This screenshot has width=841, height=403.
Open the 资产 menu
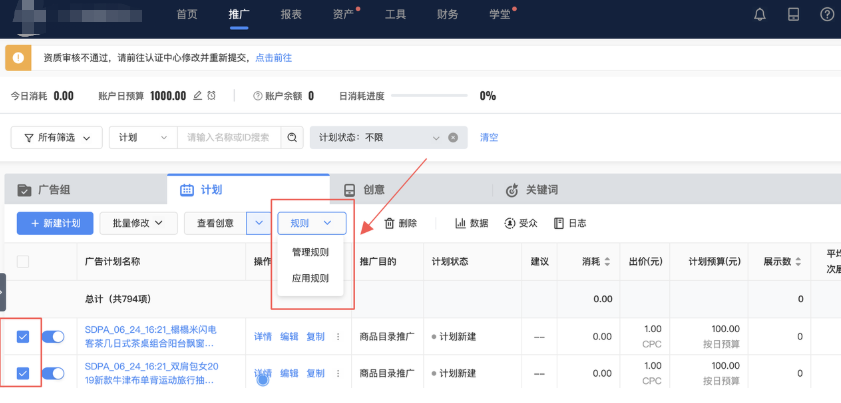(x=343, y=14)
